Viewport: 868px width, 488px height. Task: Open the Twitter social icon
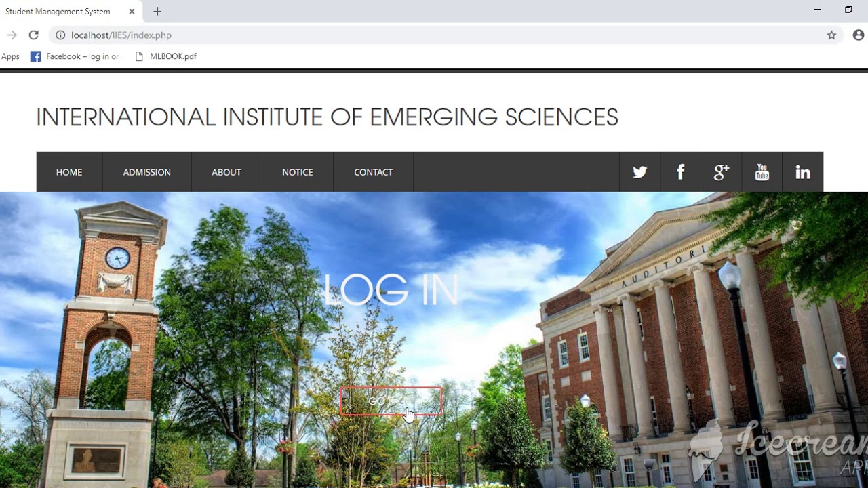(639, 172)
